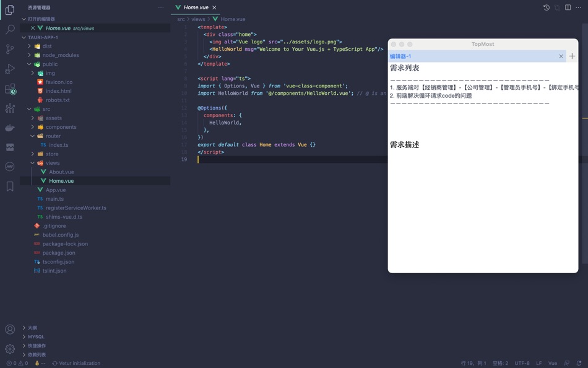Open the Manage settings gear icon

pos(9,348)
